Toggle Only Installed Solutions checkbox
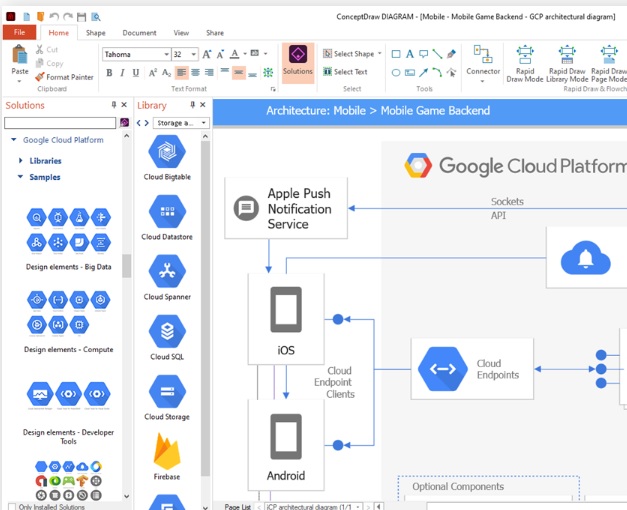Image resolution: width=627 pixels, height=510 pixels. point(12,506)
